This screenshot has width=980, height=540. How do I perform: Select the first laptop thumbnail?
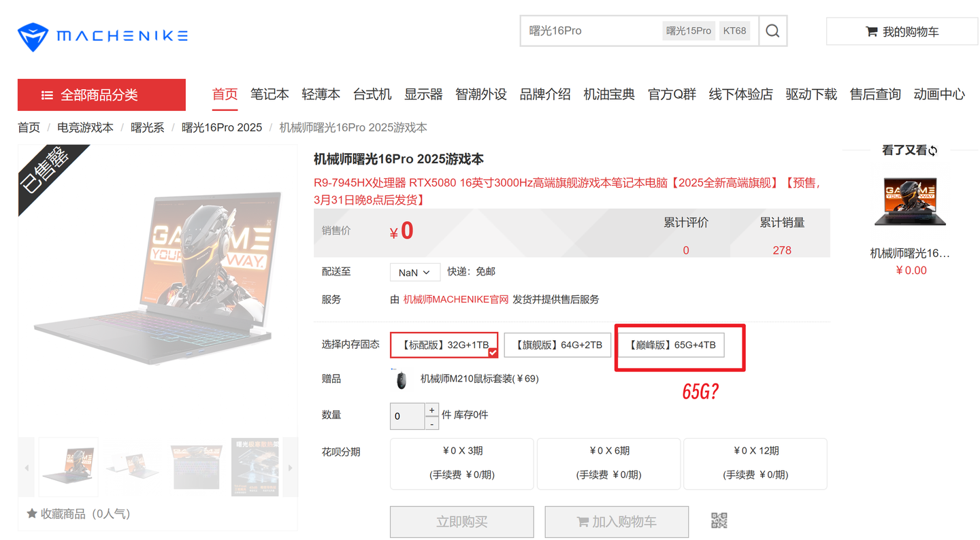coord(69,467)
